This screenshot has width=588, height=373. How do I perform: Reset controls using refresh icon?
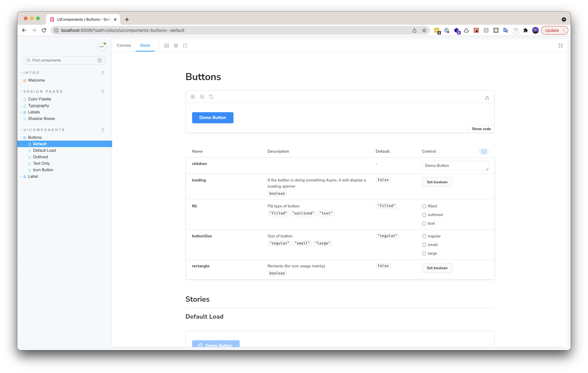484,151
